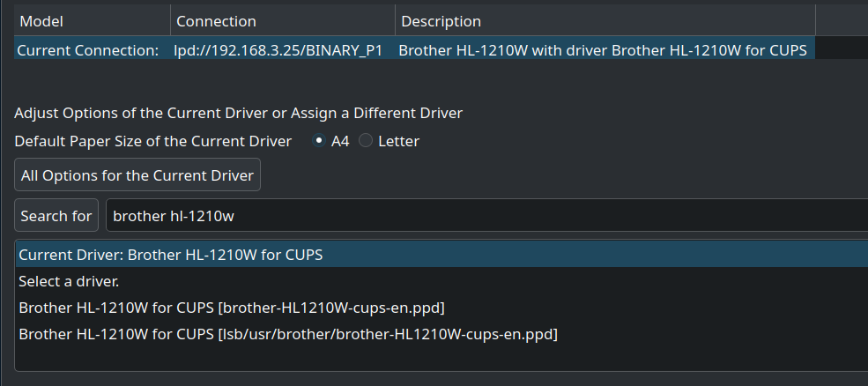Select the Current Connection row label
This screenshot has height=386, width=868.
[88, 50]
